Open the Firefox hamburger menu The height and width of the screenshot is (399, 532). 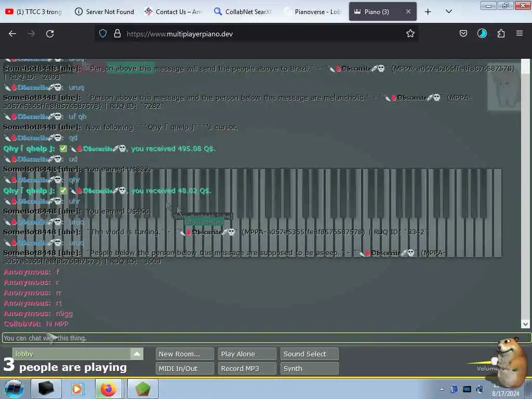click(520, 34)
